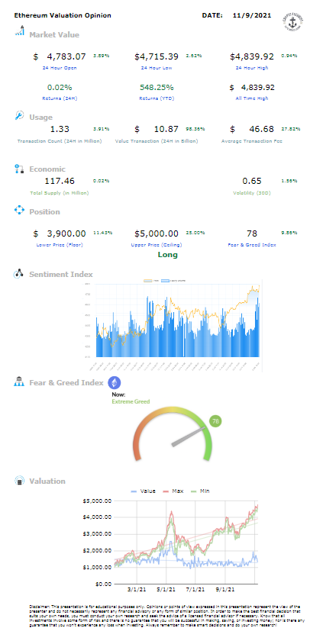This screenshot has height=644, width=323.
Task: Click the Disclaimer paragraph at bottom
Action: click(168, 615)
